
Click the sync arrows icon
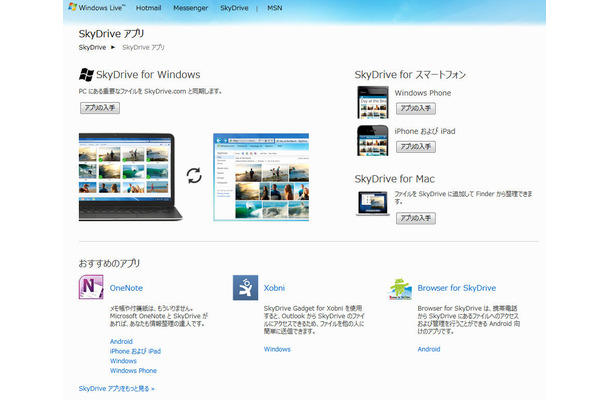point(194,175)
